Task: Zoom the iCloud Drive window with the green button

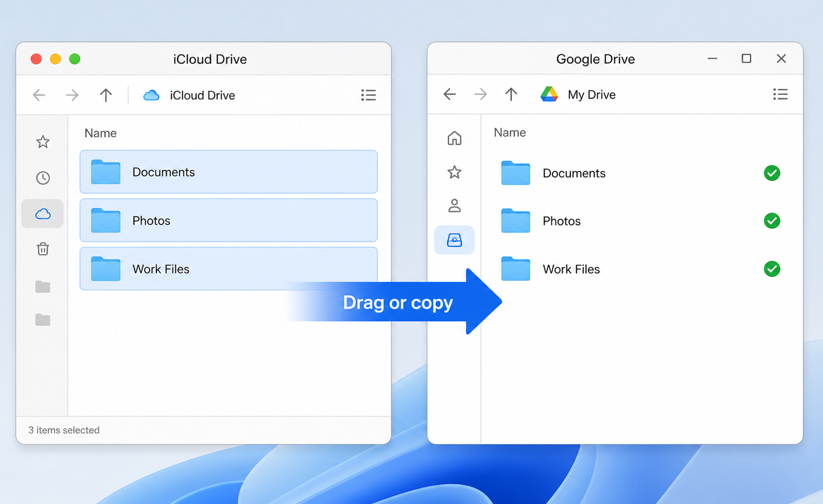Action: [74, 59]
